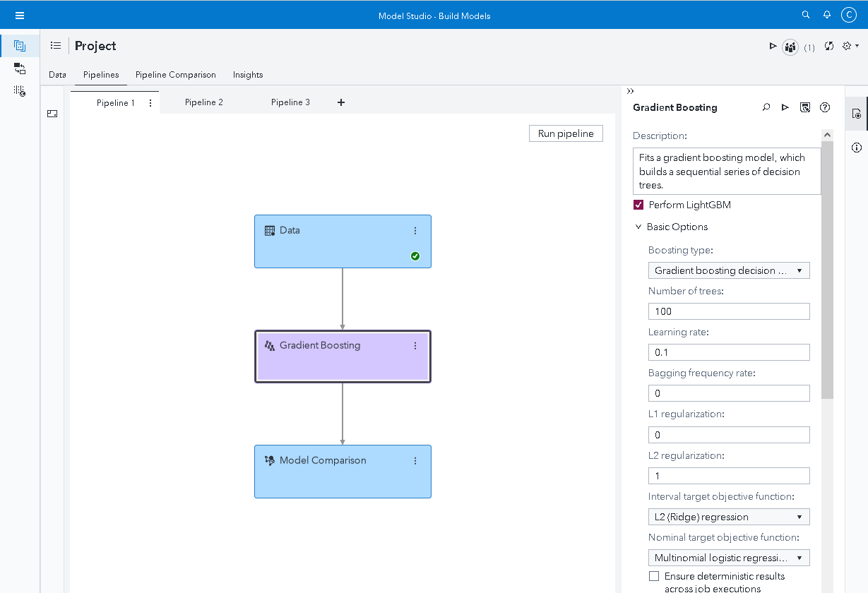The height and width of the screenshot is (593, 868).
Task: Collapse the Basic Options section
Action: (x=639, y=227)
